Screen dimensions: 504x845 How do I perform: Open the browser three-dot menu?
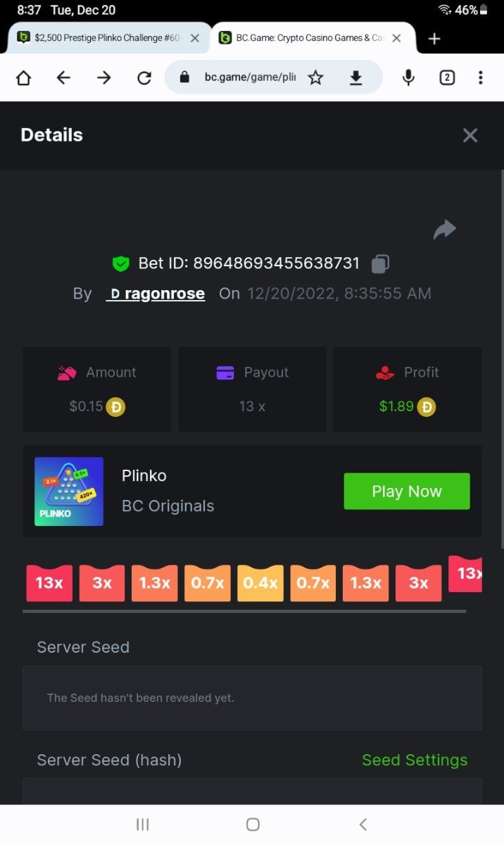[481, 78]
